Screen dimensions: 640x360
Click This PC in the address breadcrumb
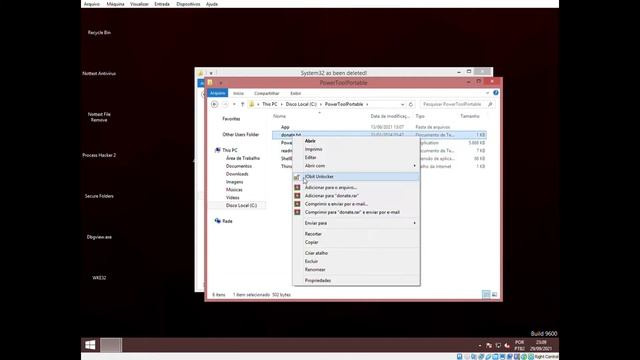pos(269,104)
